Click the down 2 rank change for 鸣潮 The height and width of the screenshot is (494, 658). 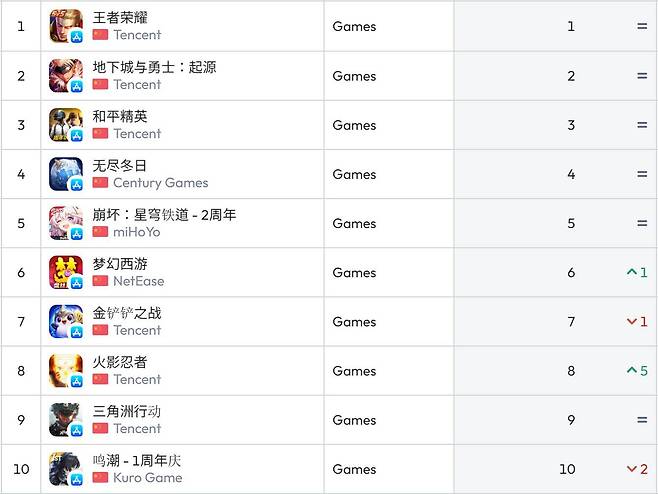[637, 469]
